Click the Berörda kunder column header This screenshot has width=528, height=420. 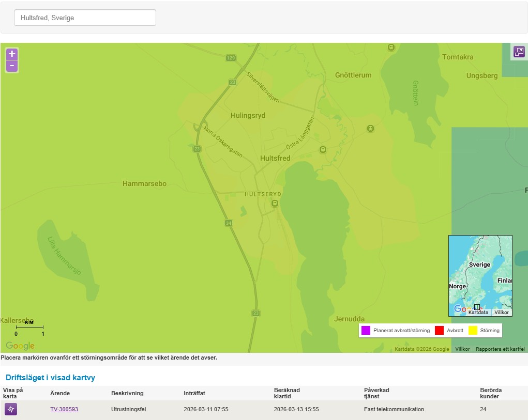coord(490,393)
